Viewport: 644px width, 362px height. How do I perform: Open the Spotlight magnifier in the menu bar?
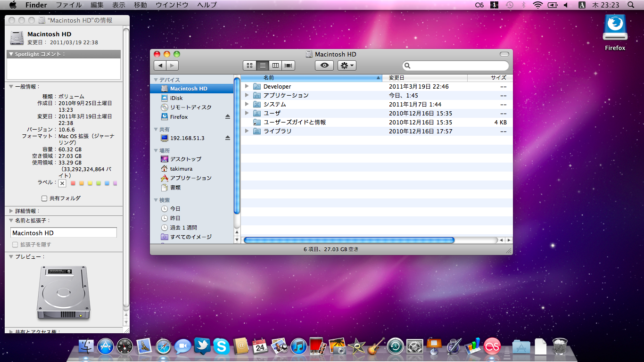coord(631,5)
